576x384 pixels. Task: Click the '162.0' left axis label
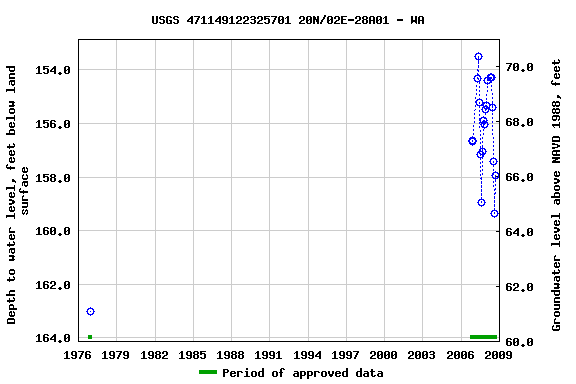[x=53, y=285]
